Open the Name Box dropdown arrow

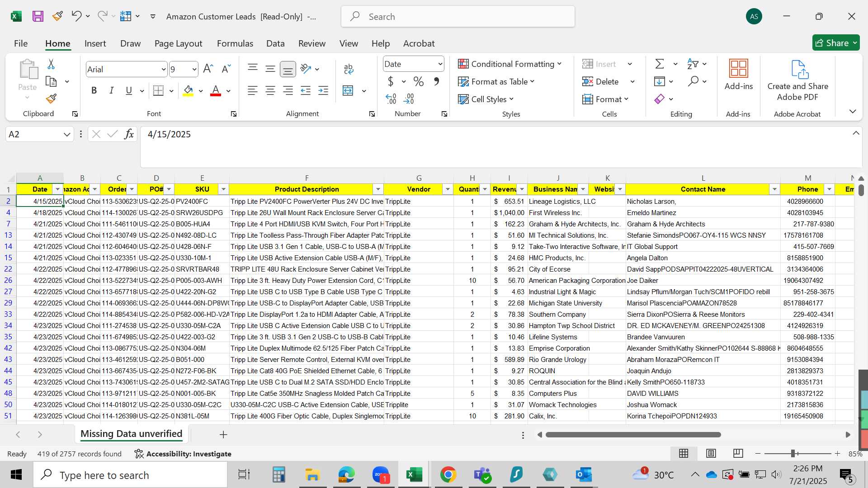(67, 134)
